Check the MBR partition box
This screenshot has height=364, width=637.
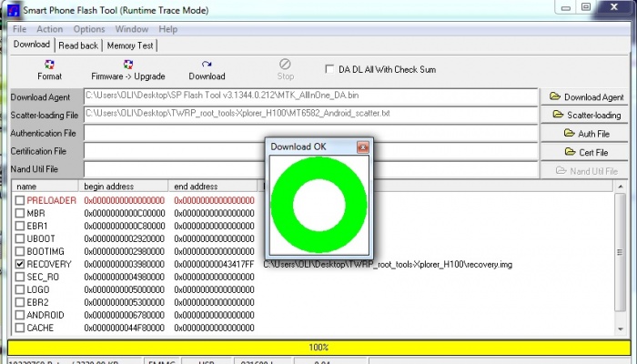[x=19, y=213]
